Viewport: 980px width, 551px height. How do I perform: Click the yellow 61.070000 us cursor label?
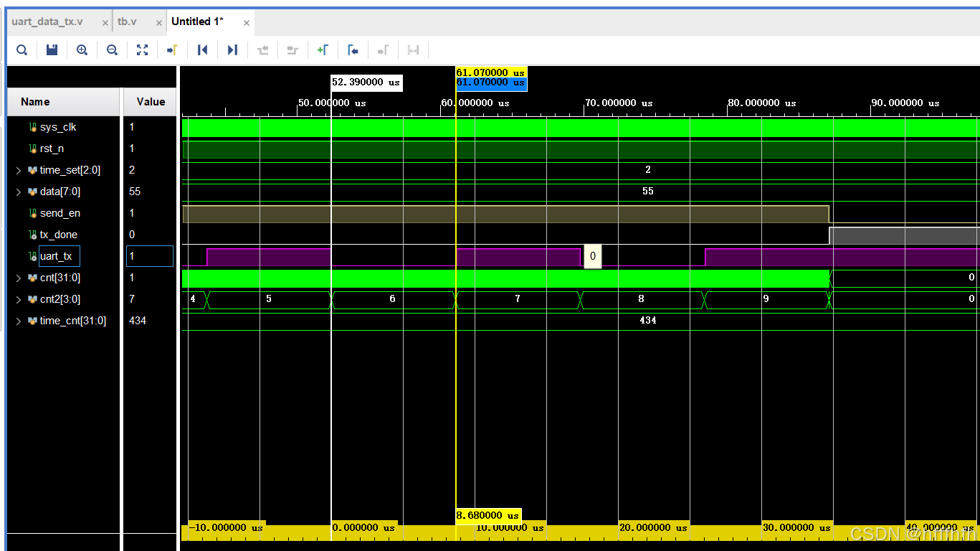click(491, 72)
